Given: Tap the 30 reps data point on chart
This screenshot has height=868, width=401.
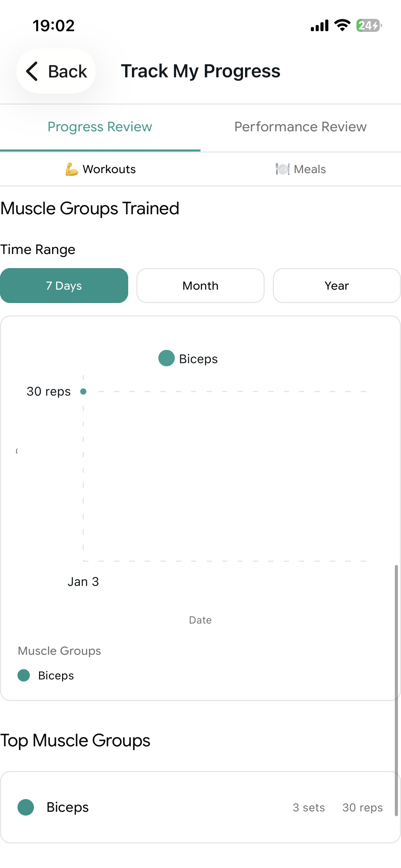Looking at the screenshot, I should tap(83, 391).
